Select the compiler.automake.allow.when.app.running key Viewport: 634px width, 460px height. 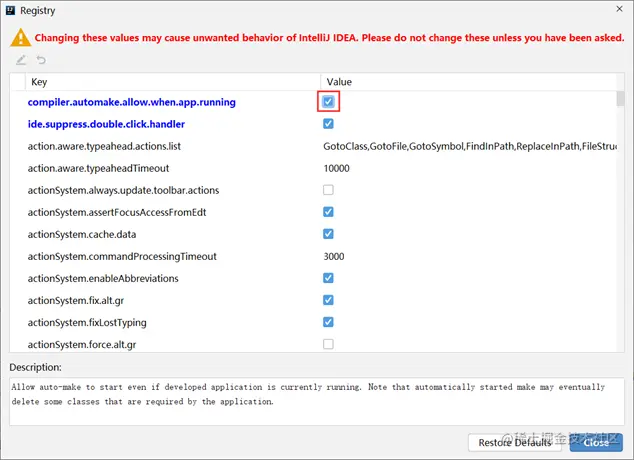(x=131, y=102)
